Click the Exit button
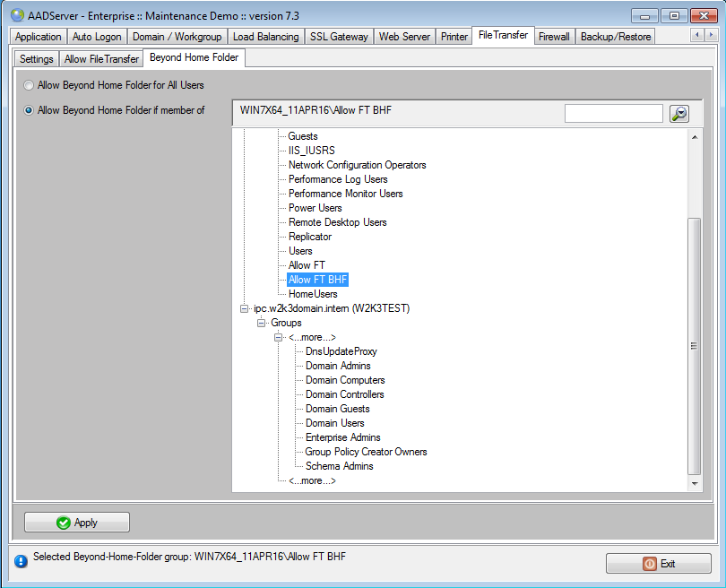The height and width of the screenshot is (588, 726). click(658, 564)
